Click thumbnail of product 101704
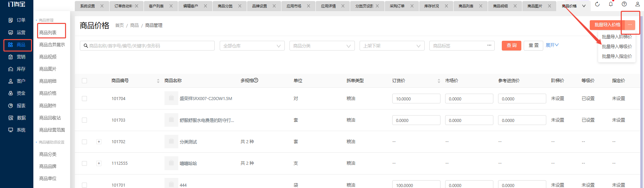This screenshot has height=188, width=644. pos(171,98)
